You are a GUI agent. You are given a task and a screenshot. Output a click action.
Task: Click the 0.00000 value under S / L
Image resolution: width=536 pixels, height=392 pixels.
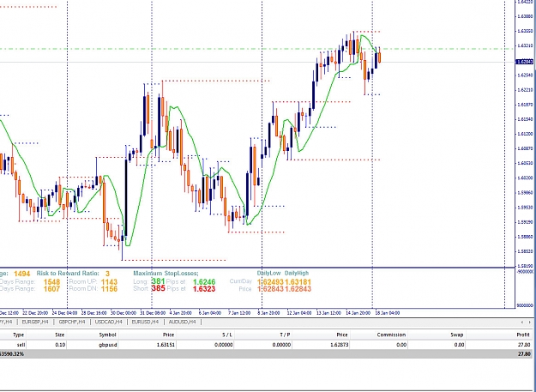tap(224, 345)
